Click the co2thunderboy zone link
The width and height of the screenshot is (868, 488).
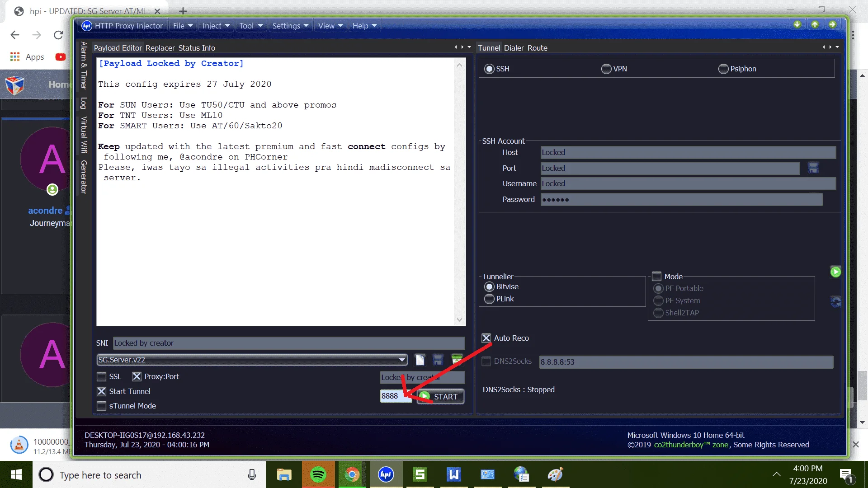[x=691, y=445]
